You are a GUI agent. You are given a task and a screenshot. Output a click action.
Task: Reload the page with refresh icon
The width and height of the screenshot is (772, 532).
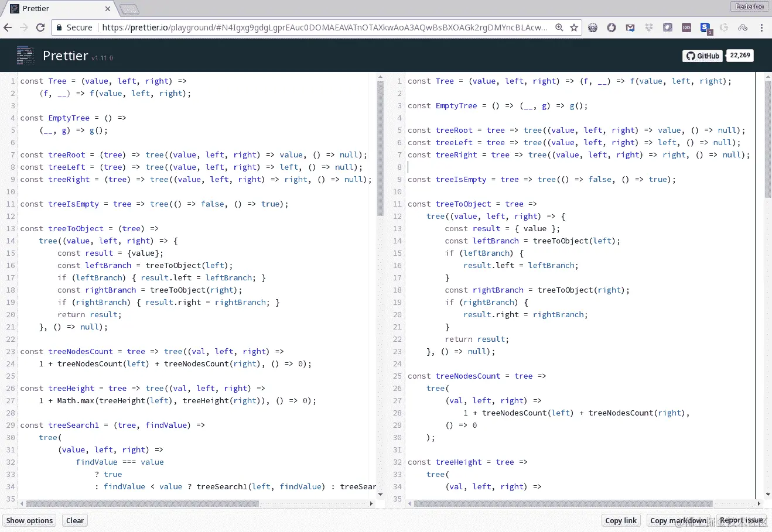(40, 28)
